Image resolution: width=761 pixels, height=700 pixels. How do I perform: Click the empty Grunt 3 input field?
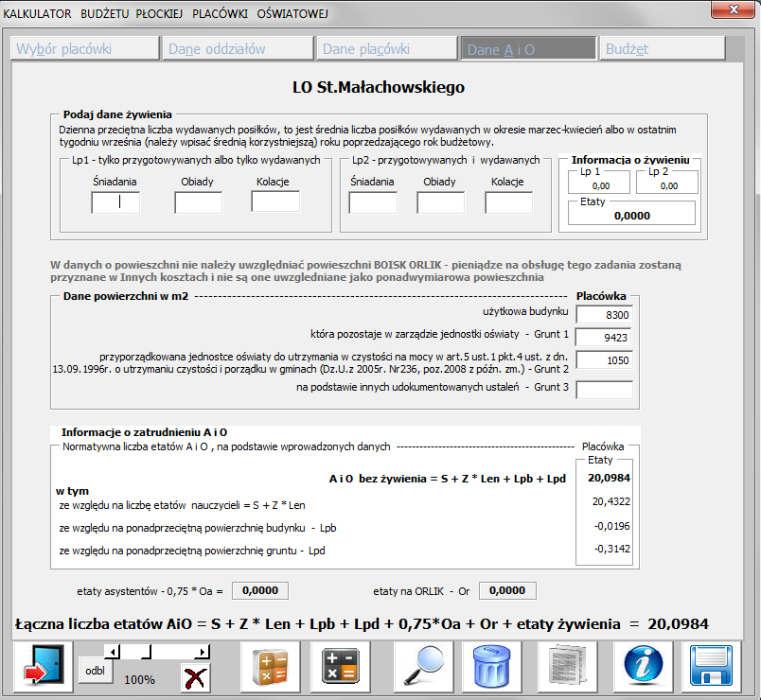coord(604,390)
